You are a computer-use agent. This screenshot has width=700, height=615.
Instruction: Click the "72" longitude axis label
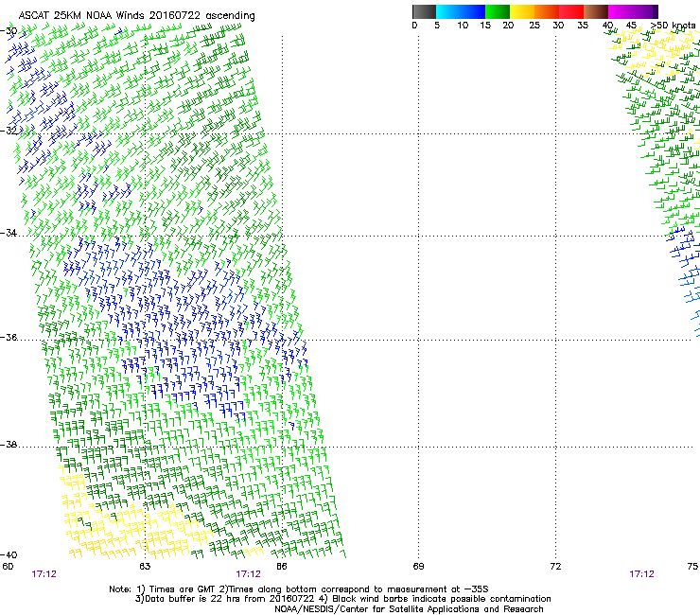click(x=555, y=567)
